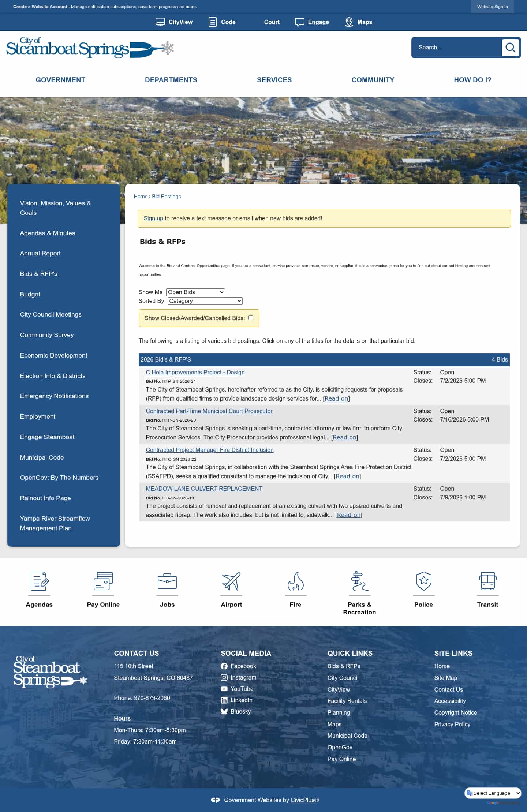Click the CityView monitor icon
This screenshot has width=527, height=812.
point(160,22)
